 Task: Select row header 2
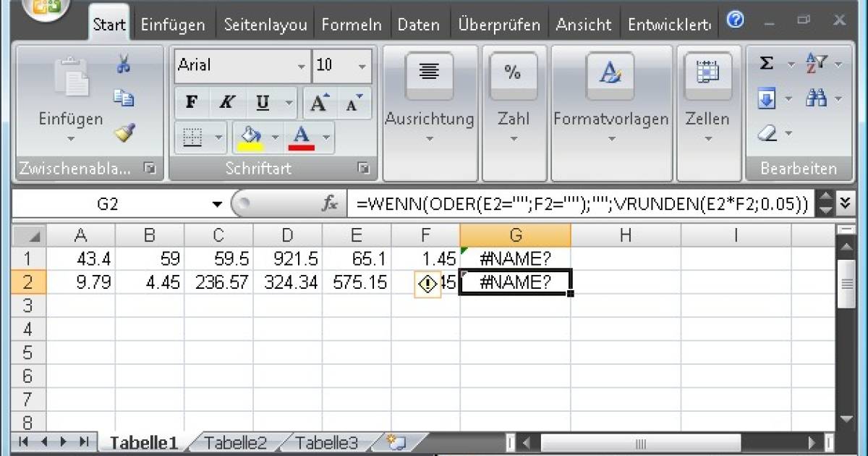29,282
